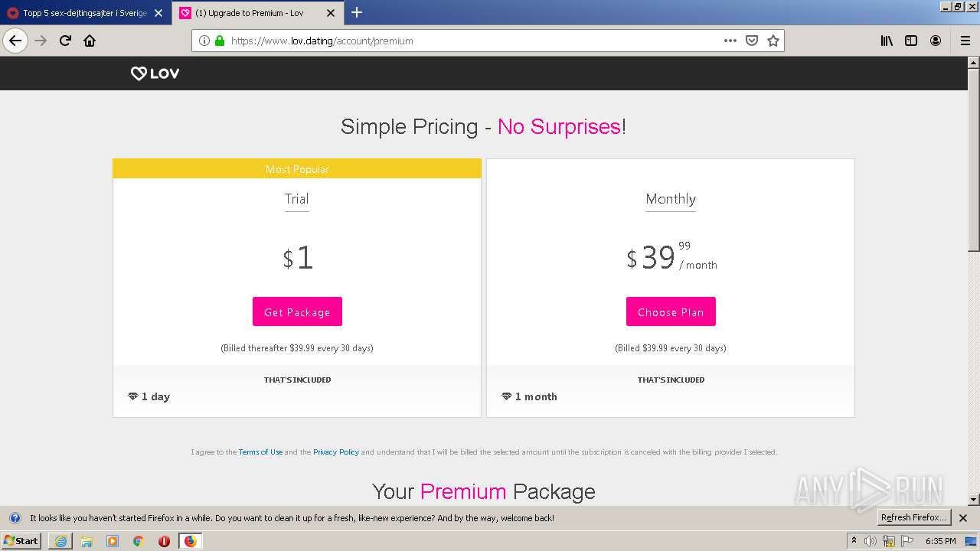Open the Library icon in toolbar
This screenshot has height=551, width=980.
tap(887, 41)
